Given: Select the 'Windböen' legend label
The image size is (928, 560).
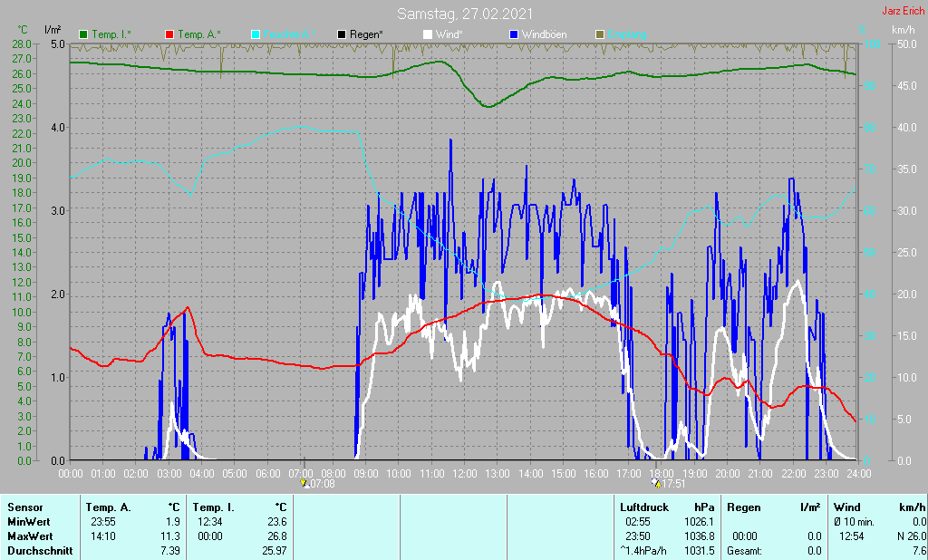Looking at the screenshot, I should tap(544, 34).
